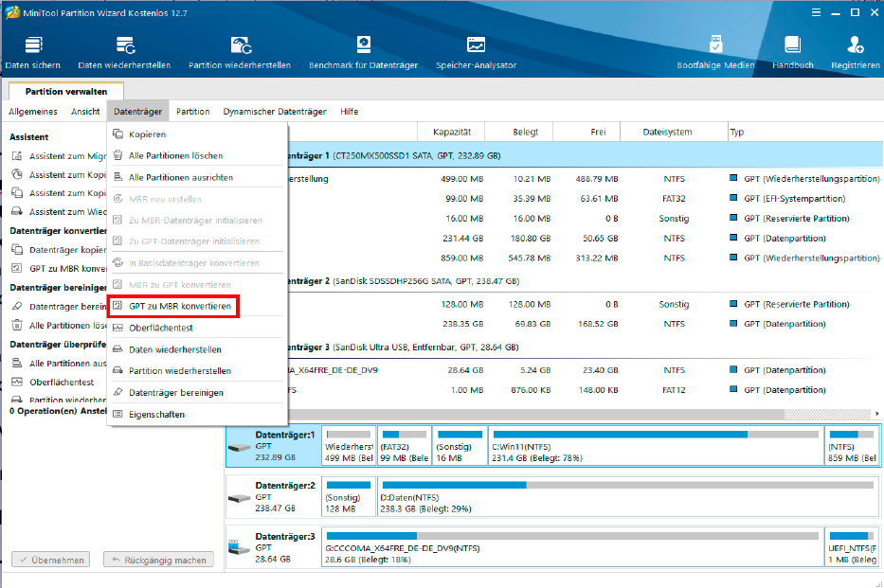Click the 128 MB (Sonstig) partition block
The width and height of the screenshot is (884, 588).
point(349,497)
